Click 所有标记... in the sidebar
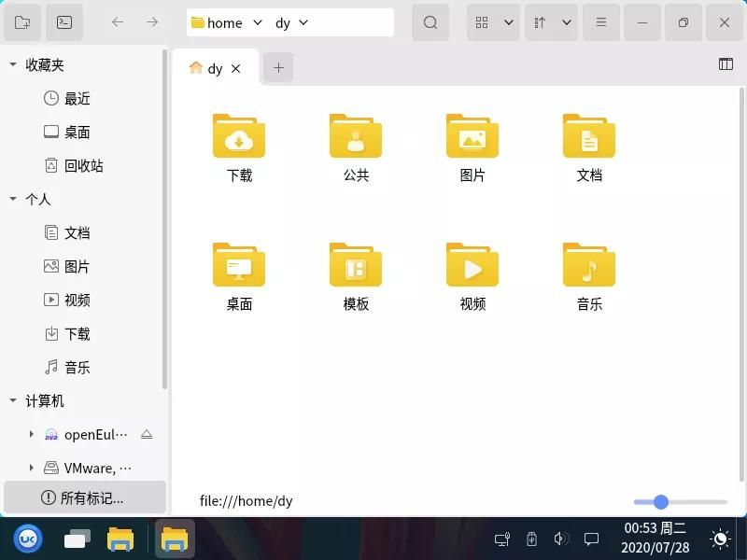747x560 pixels. 85,497
